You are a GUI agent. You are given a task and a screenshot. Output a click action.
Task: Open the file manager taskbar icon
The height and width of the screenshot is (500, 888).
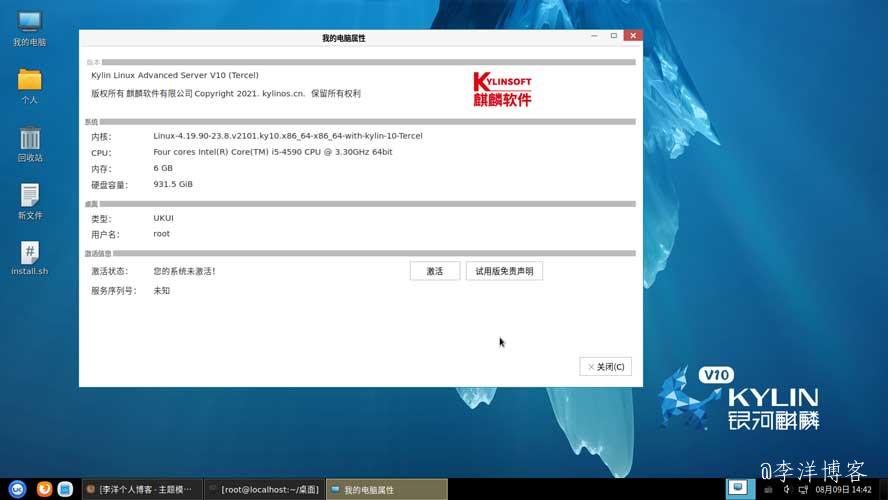tap(65, 489)
